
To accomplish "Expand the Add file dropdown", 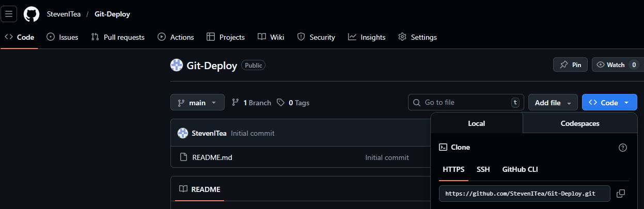I will coord(553,103).
